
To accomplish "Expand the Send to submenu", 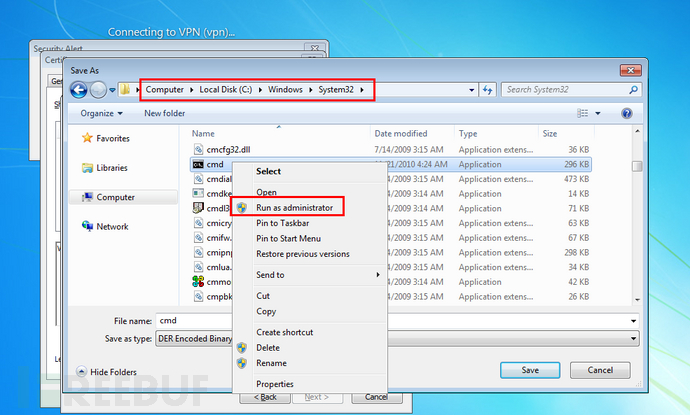I will click(270, 275).
